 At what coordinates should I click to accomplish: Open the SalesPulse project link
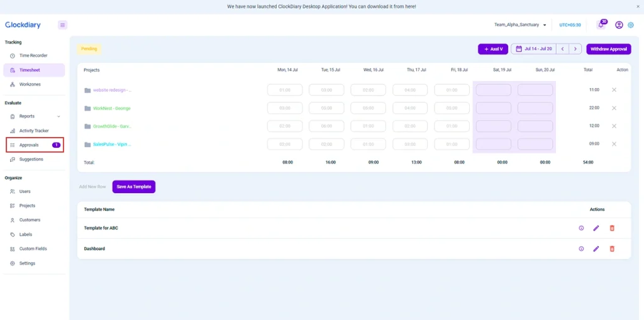tap(112, 145)
